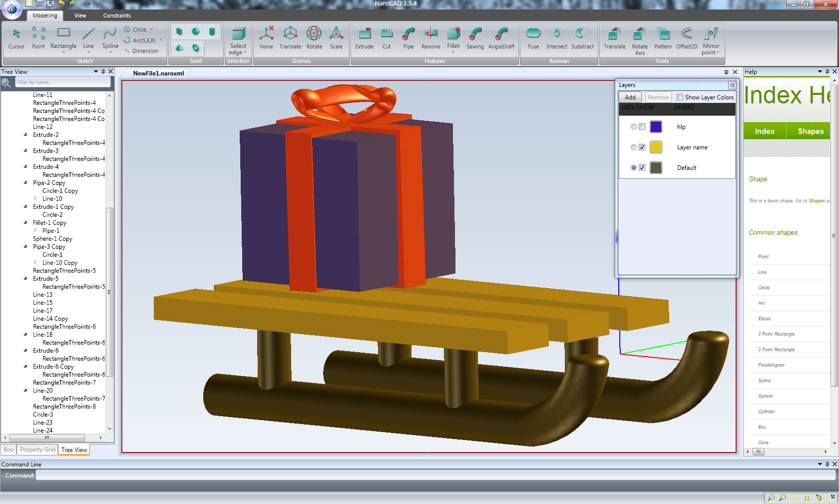Expand the Line-10 tree node
The width and height of the screenshot is (839, 504).
(x=35, y=199)
